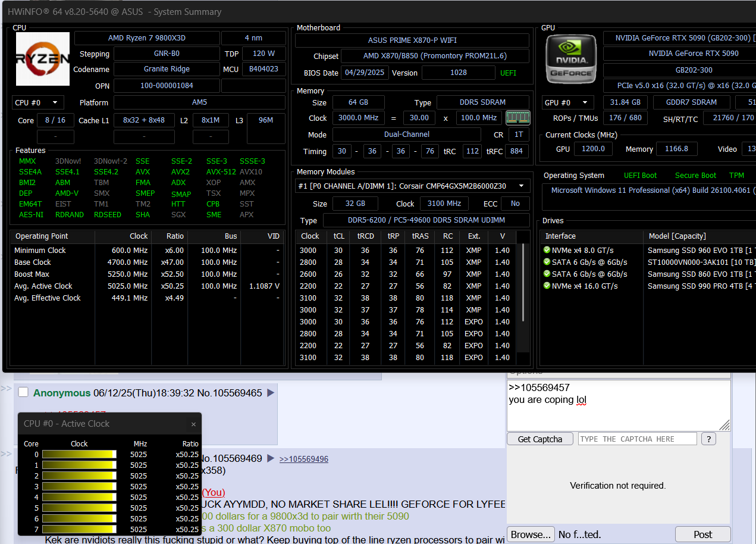Screen dimensions: 756x544
Task: Click core 7 clock usage bar
Action: click(x=79, y=530)
